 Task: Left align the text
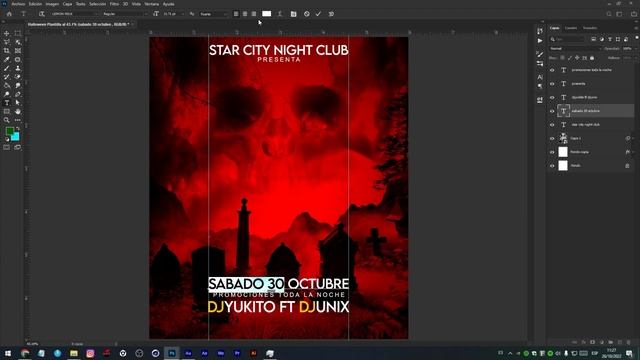coord(236,14)
